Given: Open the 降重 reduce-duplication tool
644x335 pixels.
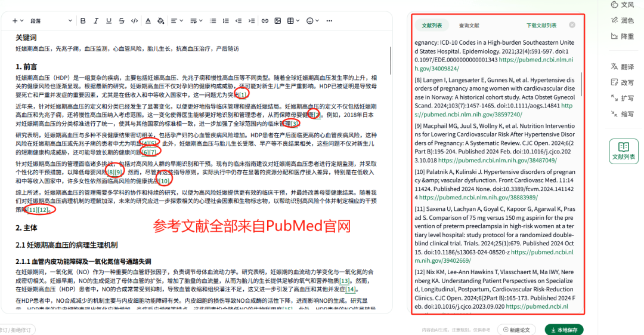Looking at the screenshot, I should [x=623, y=36].
